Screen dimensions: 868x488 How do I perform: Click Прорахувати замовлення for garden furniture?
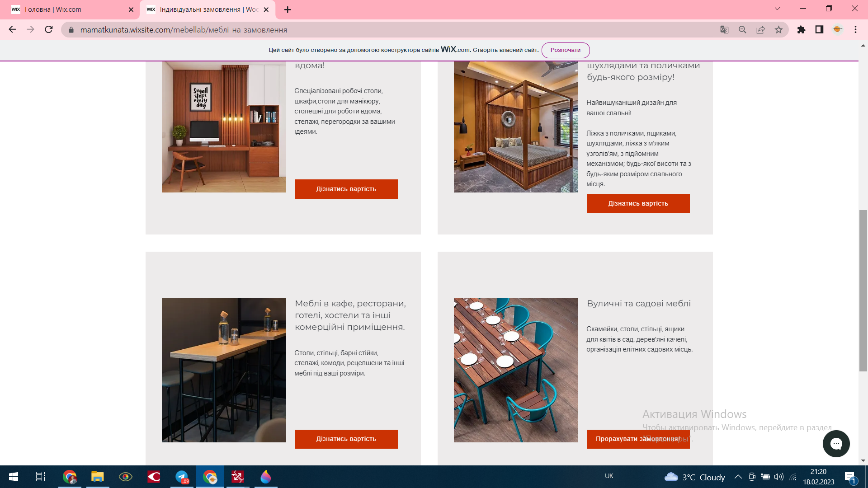[x=638, y=439]
